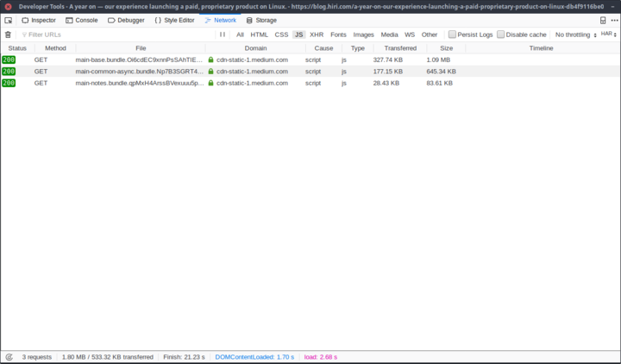Clear the network log with trash icon
This screenshot has height=364, width=621.
tap(9, 35)
